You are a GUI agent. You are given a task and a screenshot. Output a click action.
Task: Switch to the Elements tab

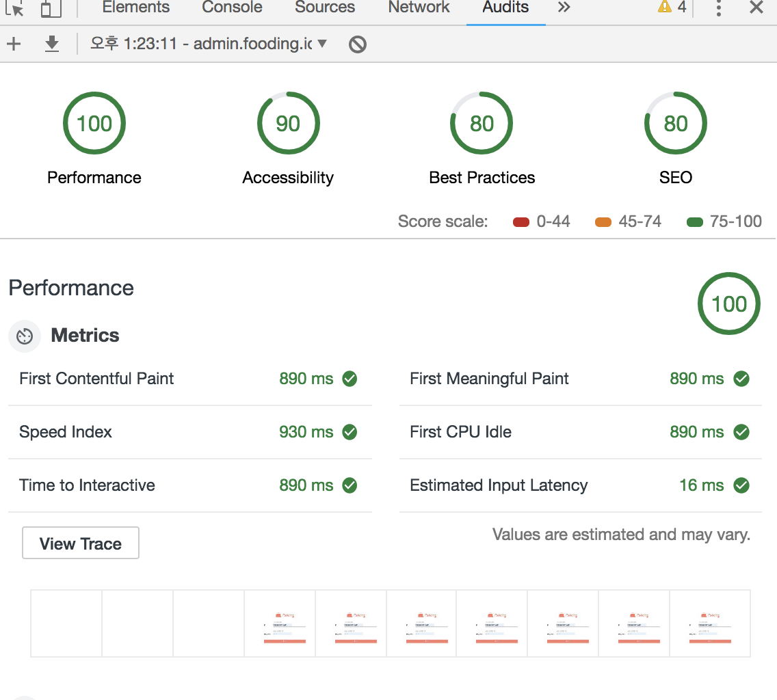[x=136, y=8]
